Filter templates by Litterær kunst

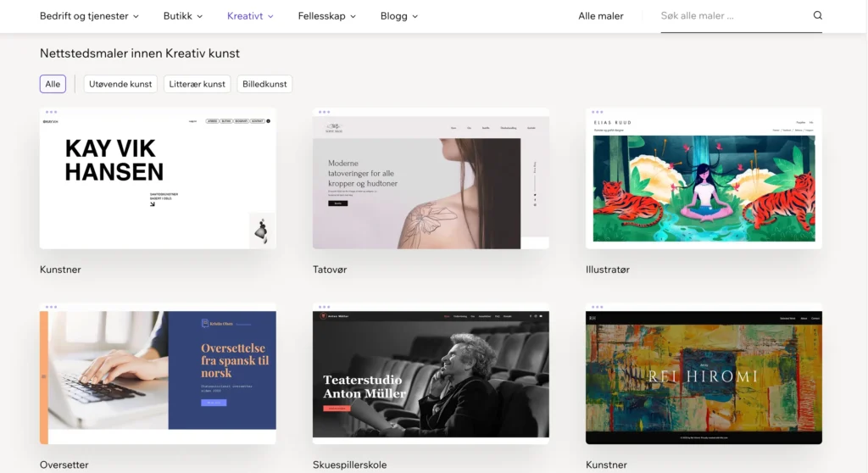[198, 84]
